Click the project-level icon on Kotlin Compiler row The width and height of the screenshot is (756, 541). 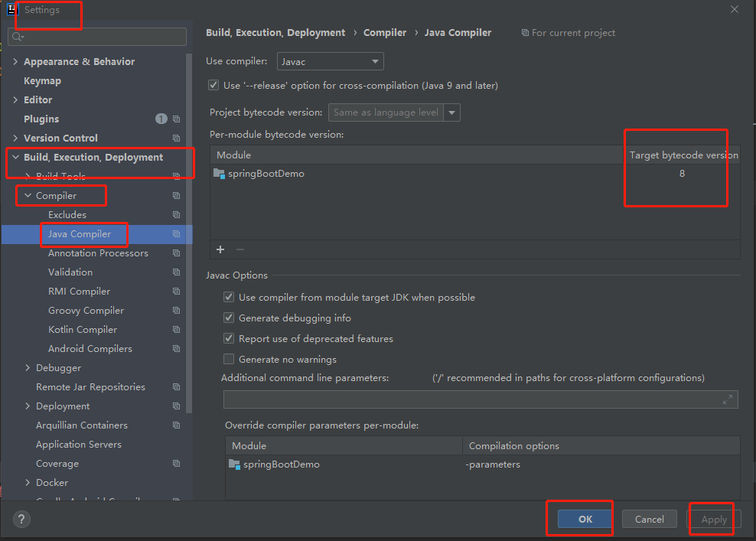click(x=177, y=330)
